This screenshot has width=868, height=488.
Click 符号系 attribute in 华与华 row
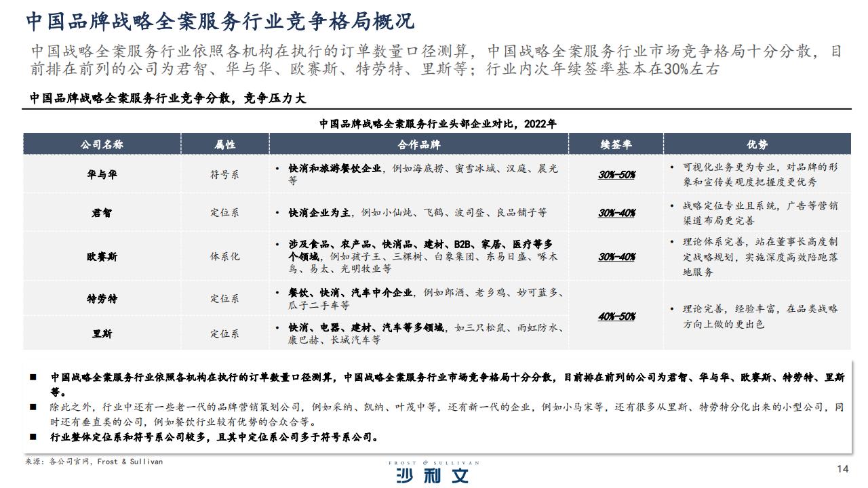tap(224, 174)
